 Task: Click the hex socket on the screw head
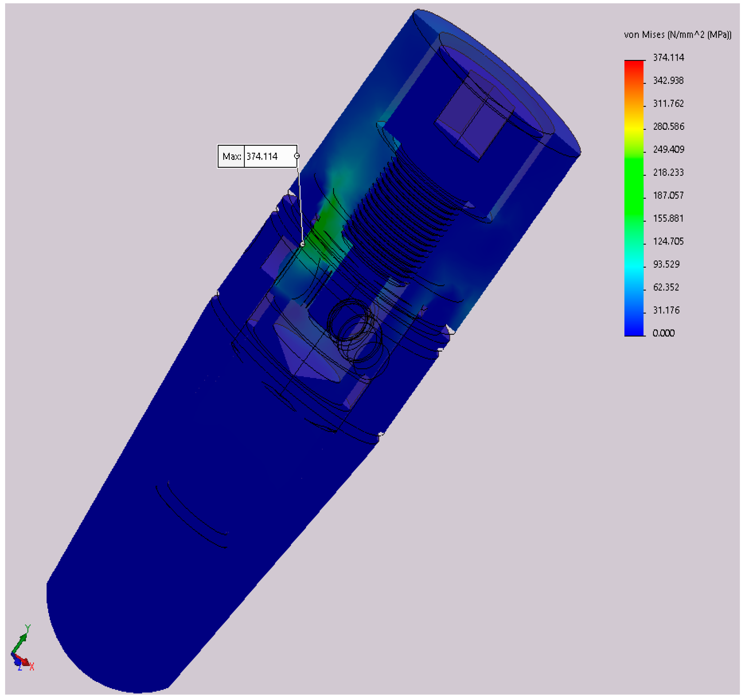coord(474,116)
